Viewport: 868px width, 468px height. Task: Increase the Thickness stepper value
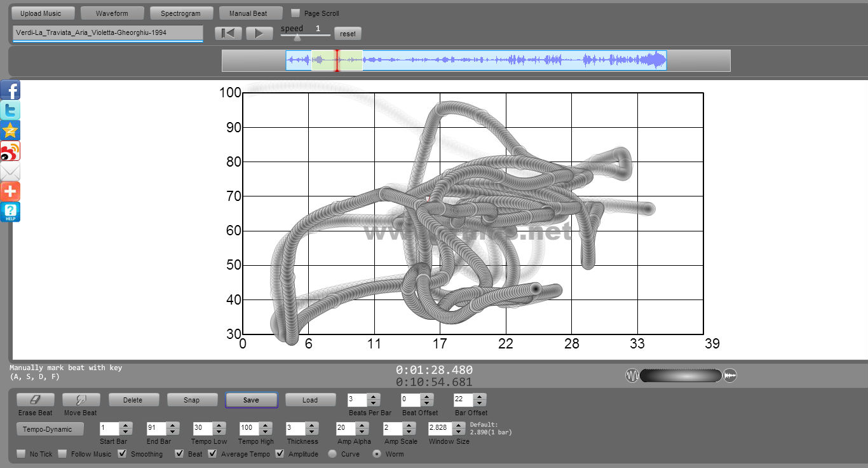[x=313, y=425]
